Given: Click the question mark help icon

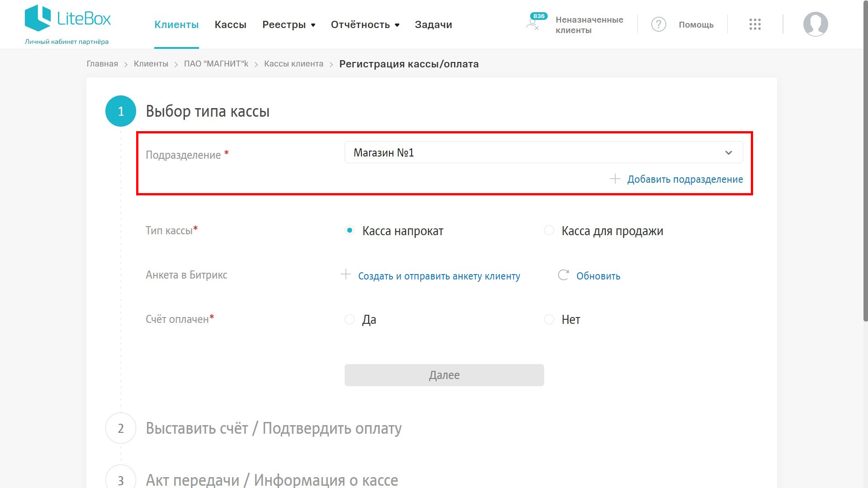Looking at the screenshot, I should [x=659, y=24].
